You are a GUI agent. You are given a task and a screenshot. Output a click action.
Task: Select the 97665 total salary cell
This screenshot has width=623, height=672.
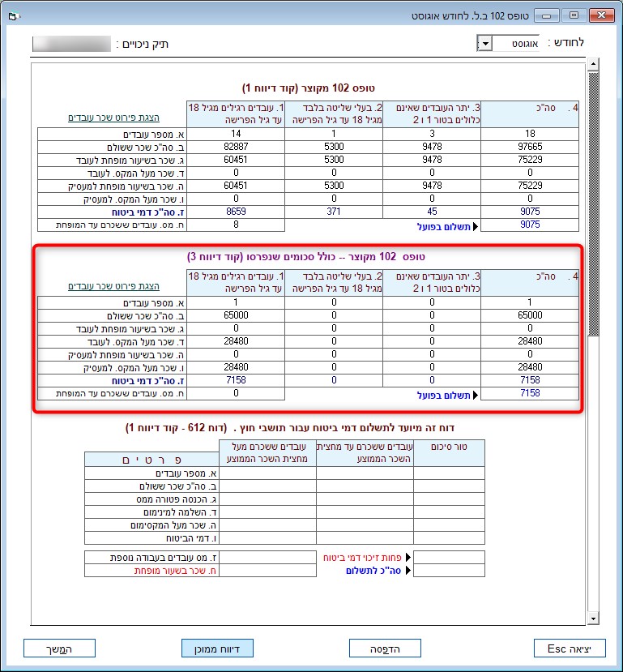coord(530,147)
